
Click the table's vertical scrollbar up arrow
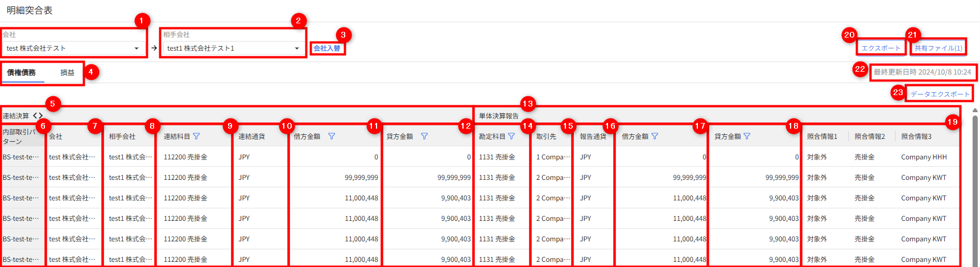tap(975, 110)
